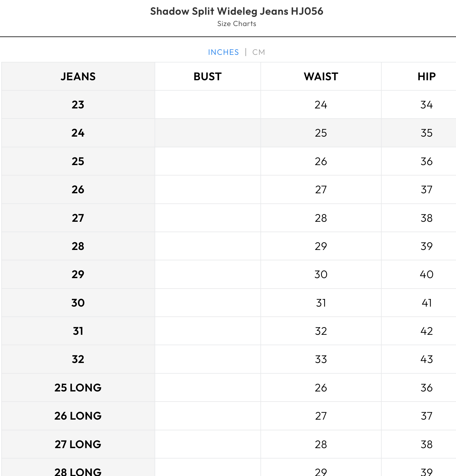Click hip value 34 for size 23
456x476 pixels.
tap(426, 105)
